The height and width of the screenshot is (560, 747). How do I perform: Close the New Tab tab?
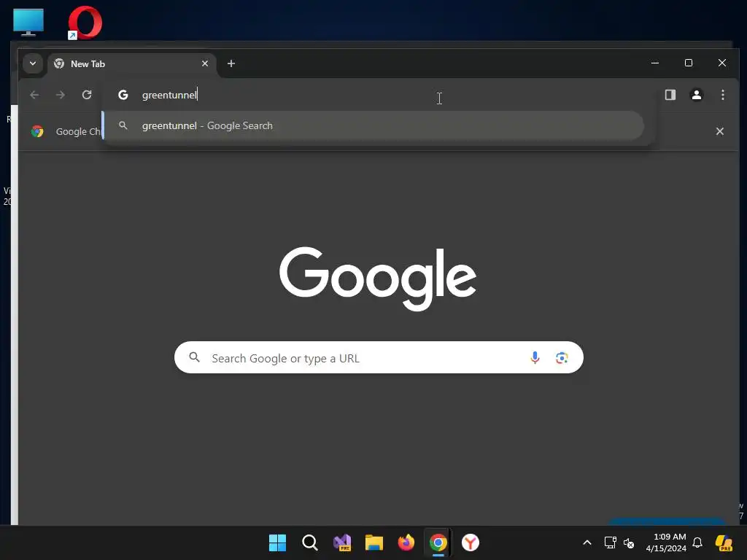coord(205,63)
